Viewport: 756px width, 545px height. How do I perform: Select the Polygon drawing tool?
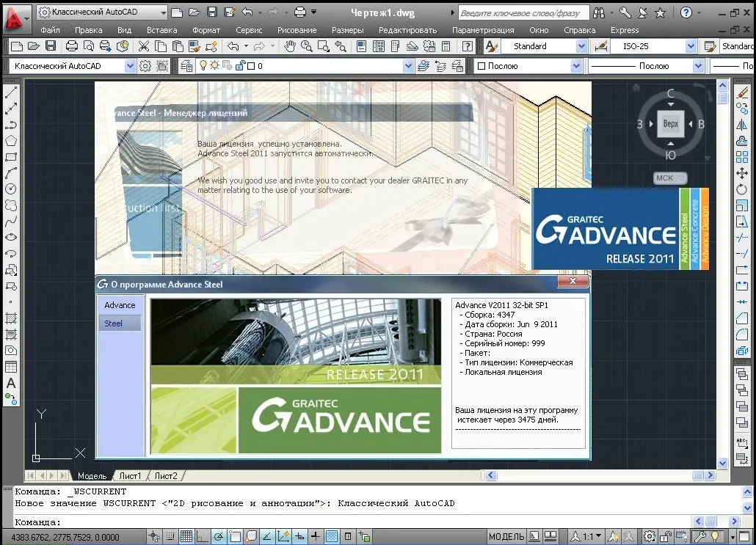point(10,141)
